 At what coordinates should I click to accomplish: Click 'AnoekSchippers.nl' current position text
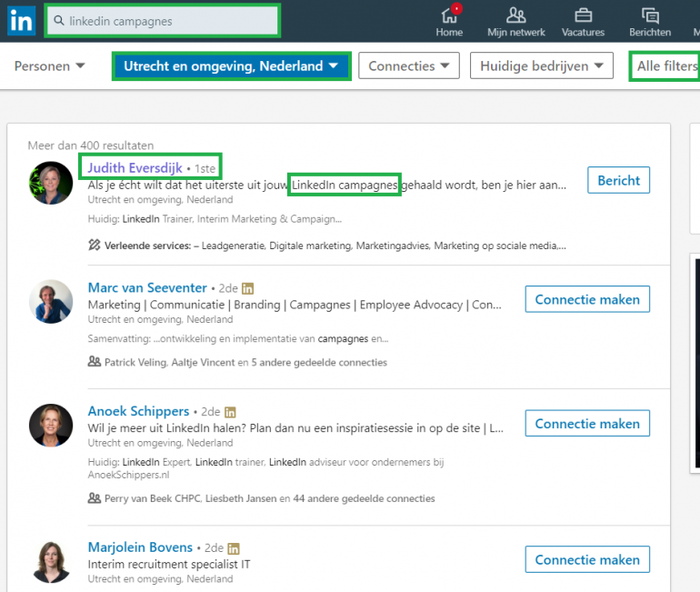coord(128,475)
